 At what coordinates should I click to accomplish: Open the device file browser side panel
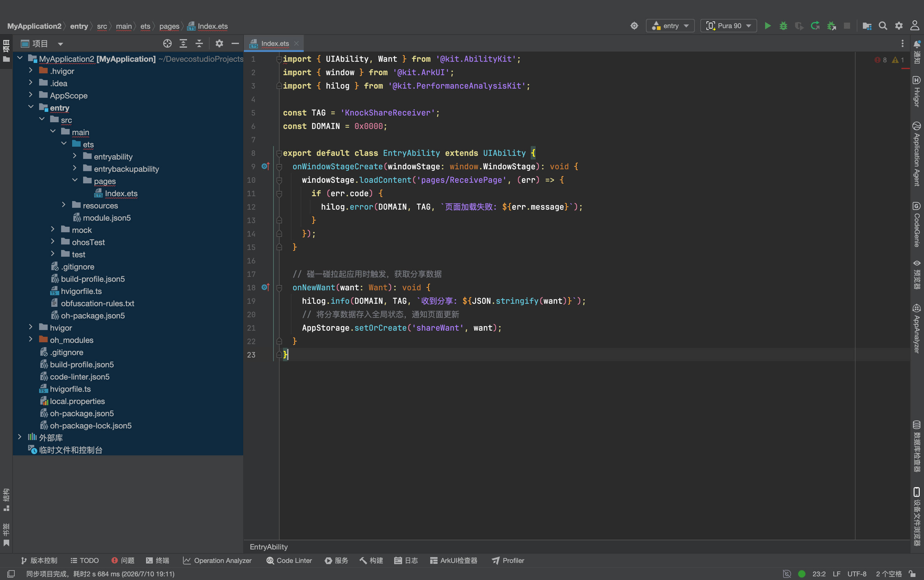(917, 516)
